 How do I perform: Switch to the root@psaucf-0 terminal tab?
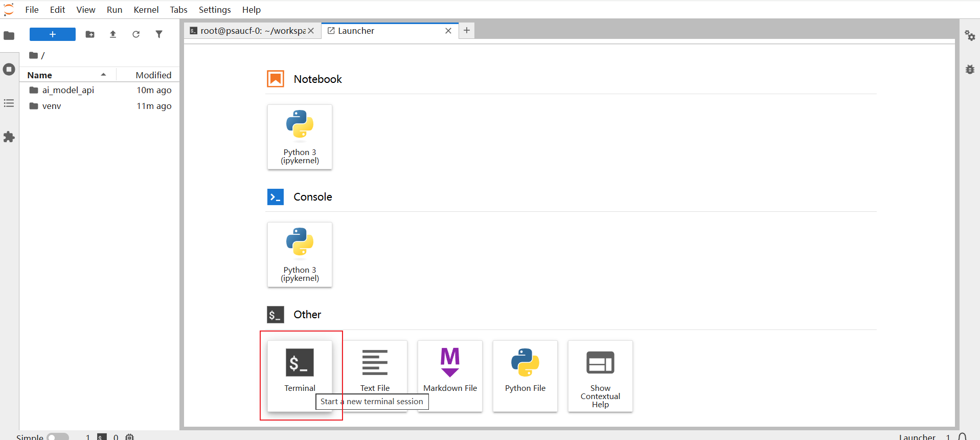tap(253, 31)
